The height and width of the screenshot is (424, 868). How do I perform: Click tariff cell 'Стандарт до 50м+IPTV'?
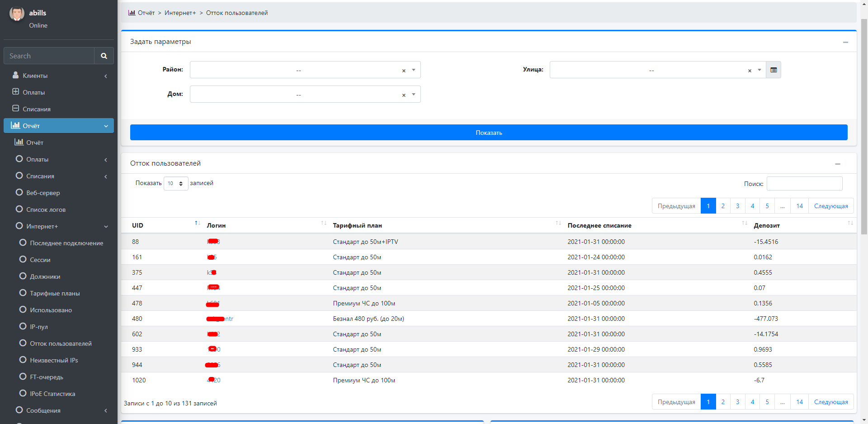365,242
